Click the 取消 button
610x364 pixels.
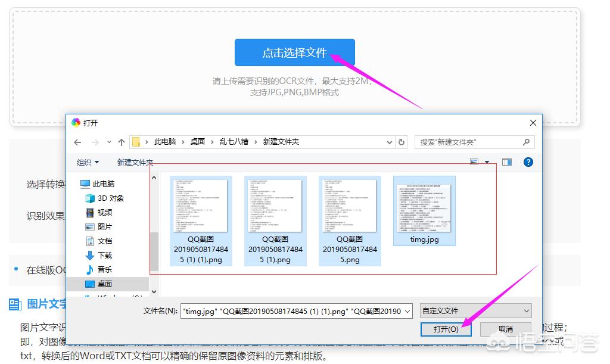[506, 329]
